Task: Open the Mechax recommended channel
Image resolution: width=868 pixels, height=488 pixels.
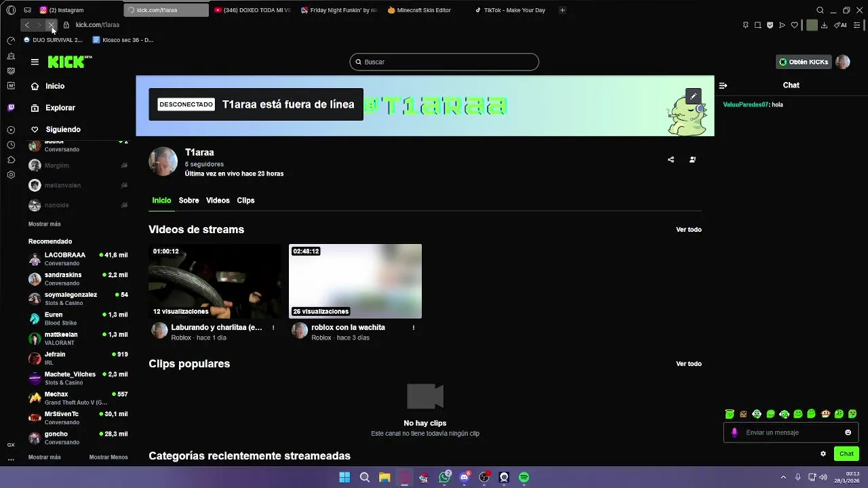Action: coord(78,399)
